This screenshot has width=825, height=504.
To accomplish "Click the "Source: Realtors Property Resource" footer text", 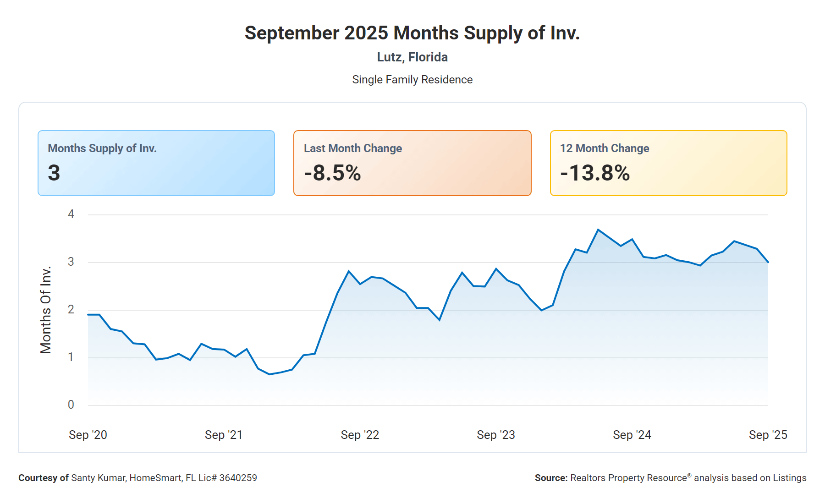I will [x=670, y=478].
